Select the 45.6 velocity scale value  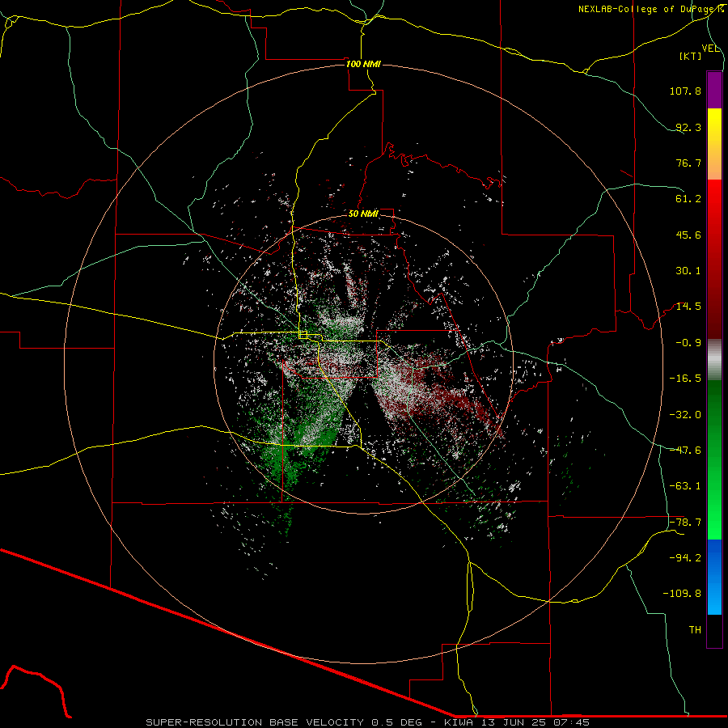[x=688, y=235]
